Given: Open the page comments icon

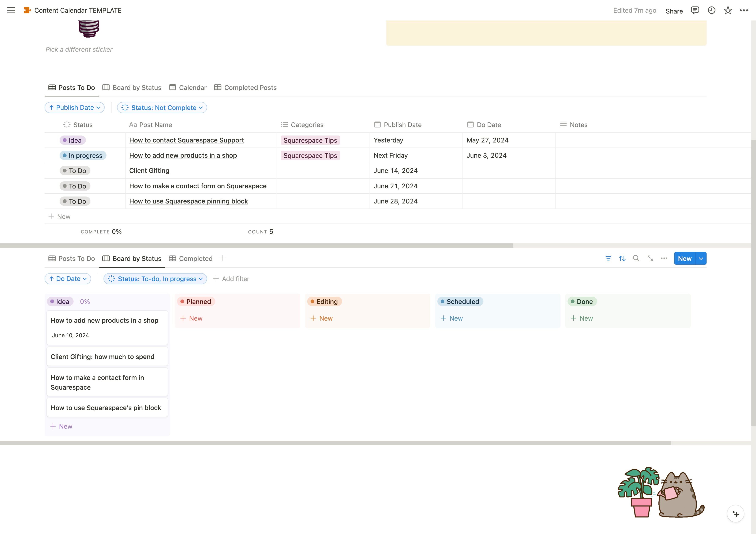Looking at the screenshot, I should coord(695,10).
